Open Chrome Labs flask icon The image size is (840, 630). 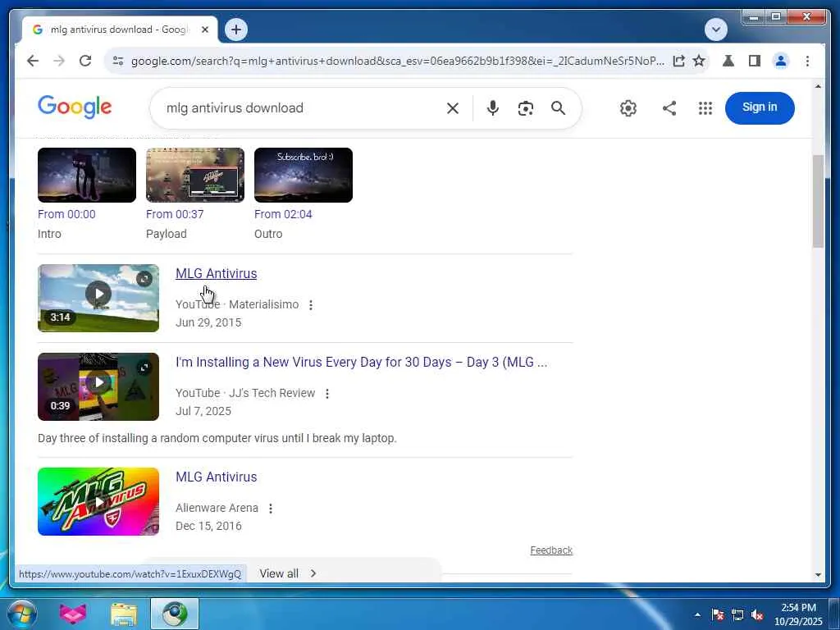(728, 61)
